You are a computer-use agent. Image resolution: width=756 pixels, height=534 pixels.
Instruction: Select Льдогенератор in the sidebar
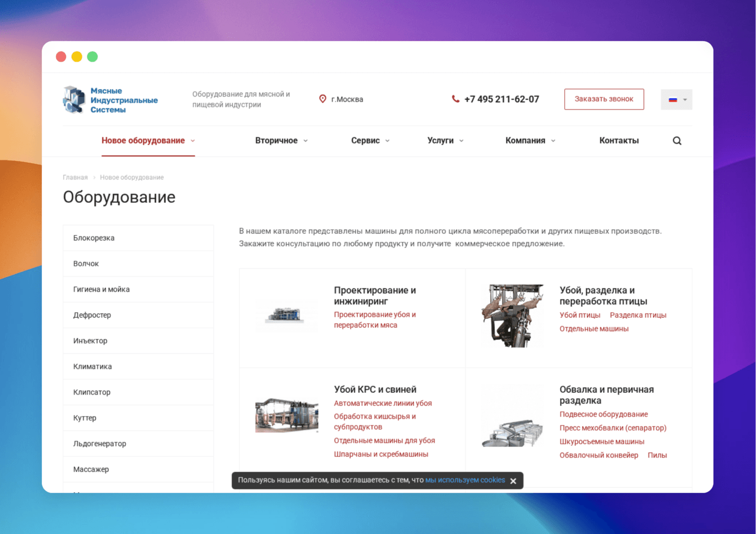point(138,443)
